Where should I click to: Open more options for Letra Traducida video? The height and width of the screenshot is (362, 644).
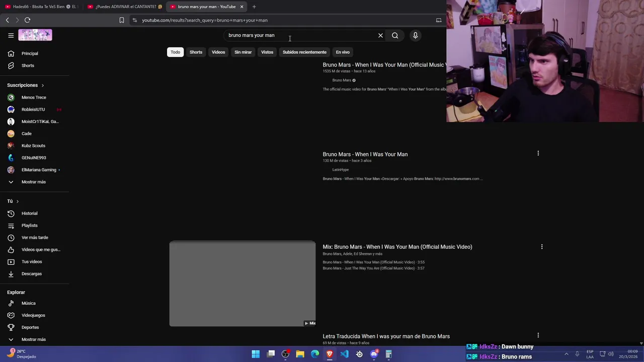(538, 335)
